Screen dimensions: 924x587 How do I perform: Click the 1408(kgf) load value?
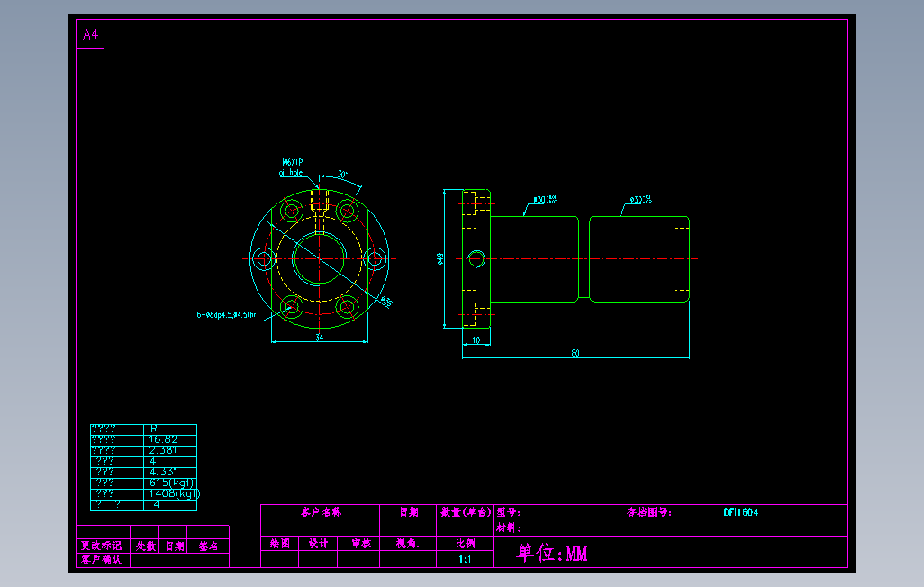(175, 494)
